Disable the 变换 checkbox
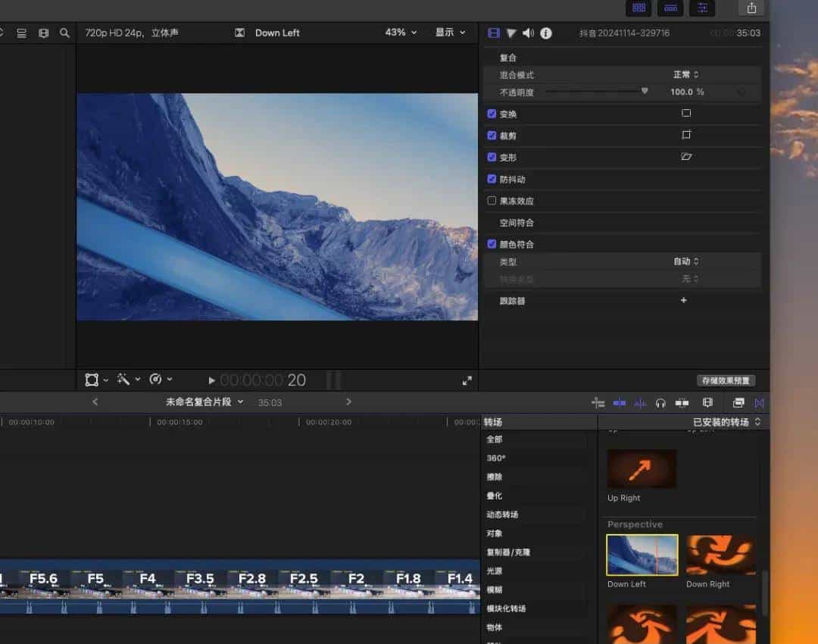Image resolution: width=818 pixels, height=644 pixels. click(492, 114)
